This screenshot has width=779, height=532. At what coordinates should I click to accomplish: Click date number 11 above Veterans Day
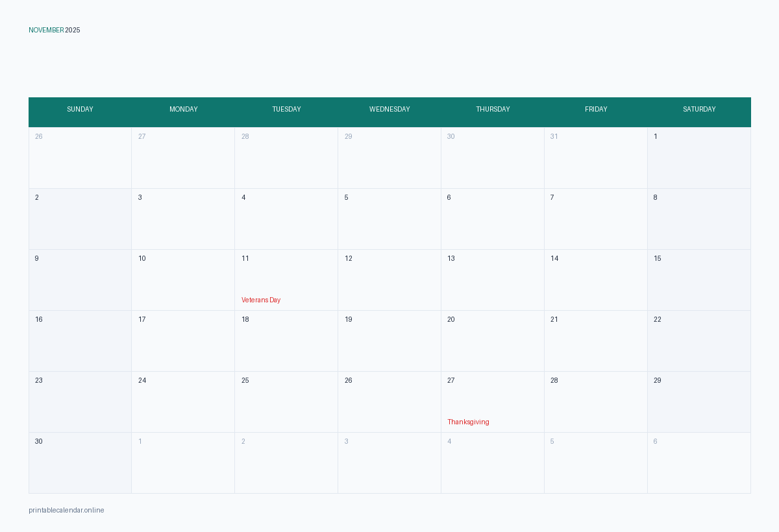(x=245, y=259)
